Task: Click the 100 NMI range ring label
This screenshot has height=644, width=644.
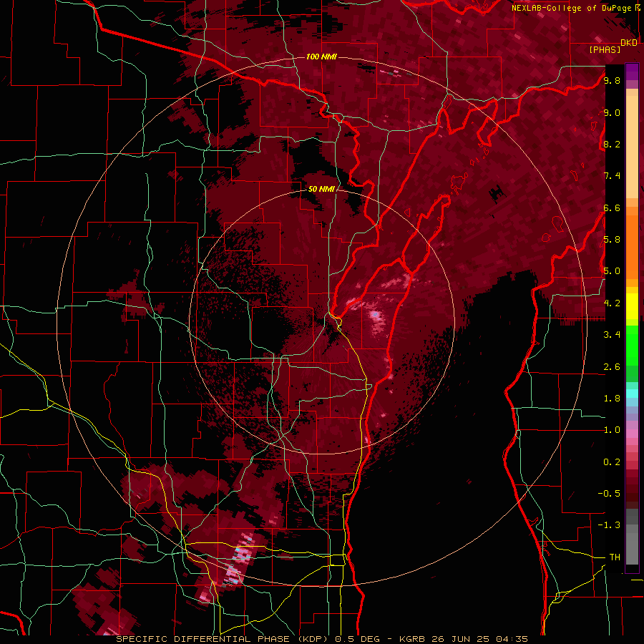Action: tap(321, 57)
